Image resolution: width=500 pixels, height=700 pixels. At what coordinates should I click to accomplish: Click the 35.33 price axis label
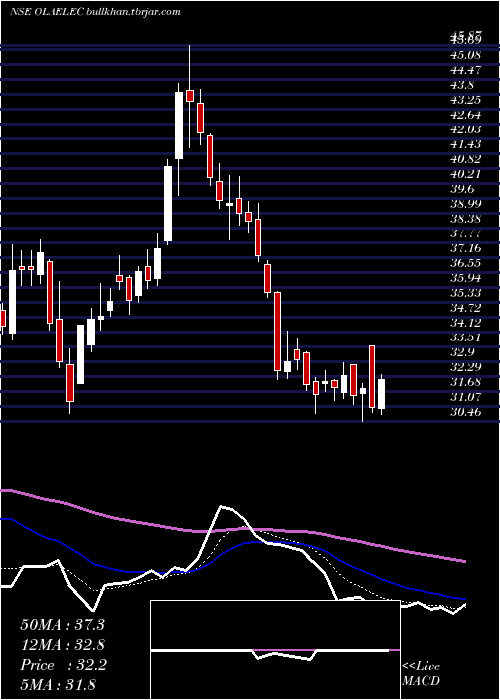pos(467,293)
